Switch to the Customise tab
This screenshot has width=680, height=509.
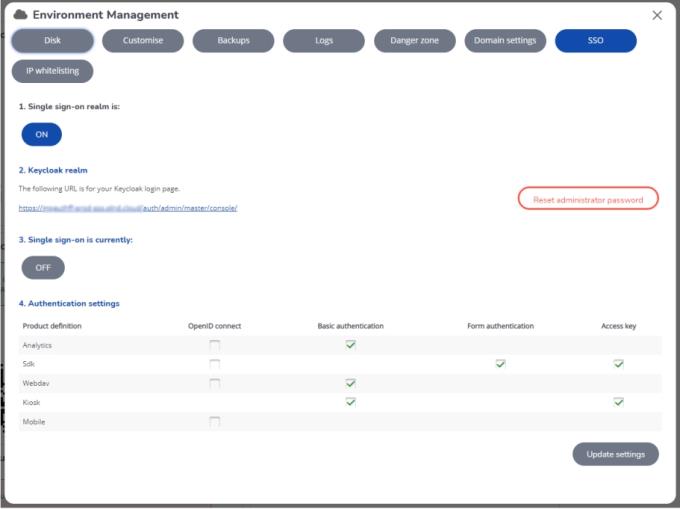click(x=143, y=41)
